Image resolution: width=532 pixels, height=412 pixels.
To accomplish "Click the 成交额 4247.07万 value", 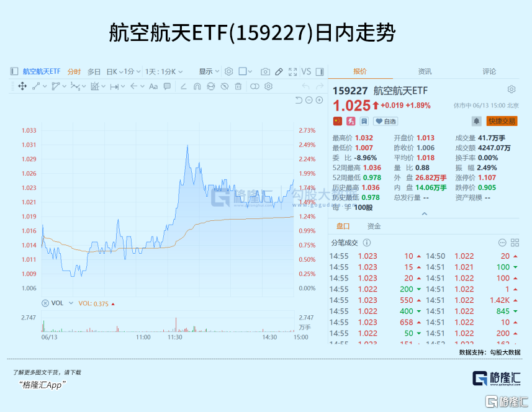I will pos(494,148).
